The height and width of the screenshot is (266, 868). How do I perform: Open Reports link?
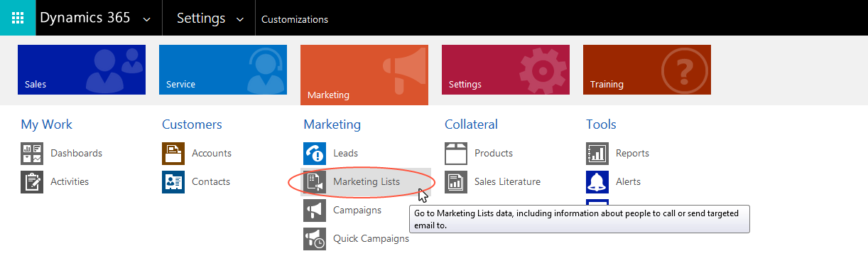click(x=632, y=154)
